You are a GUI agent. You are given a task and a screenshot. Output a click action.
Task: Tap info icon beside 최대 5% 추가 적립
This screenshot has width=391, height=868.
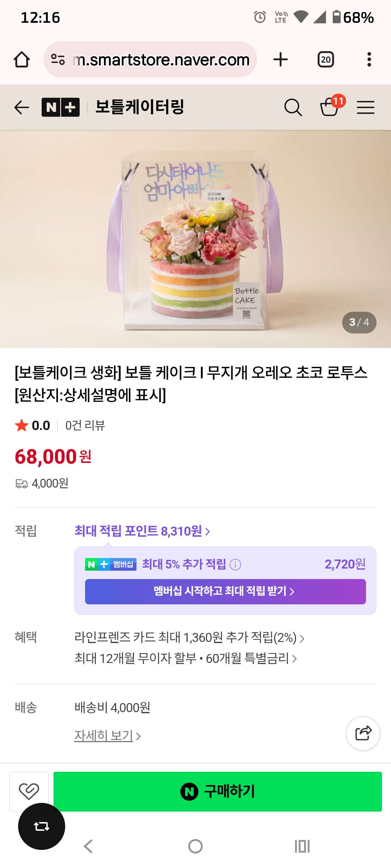[x=235, y=564]
